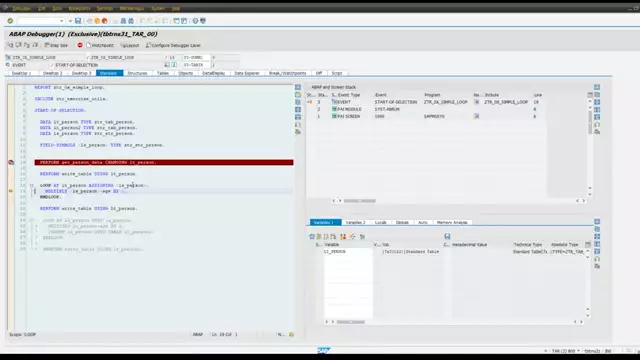640x360 pixels.
Task: Switch to the Structures tab
Action: pyautogui.click(x=137, y=73)
